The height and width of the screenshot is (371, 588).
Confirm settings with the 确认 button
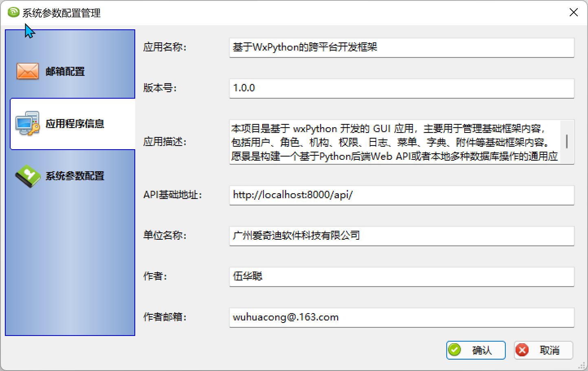476,350
